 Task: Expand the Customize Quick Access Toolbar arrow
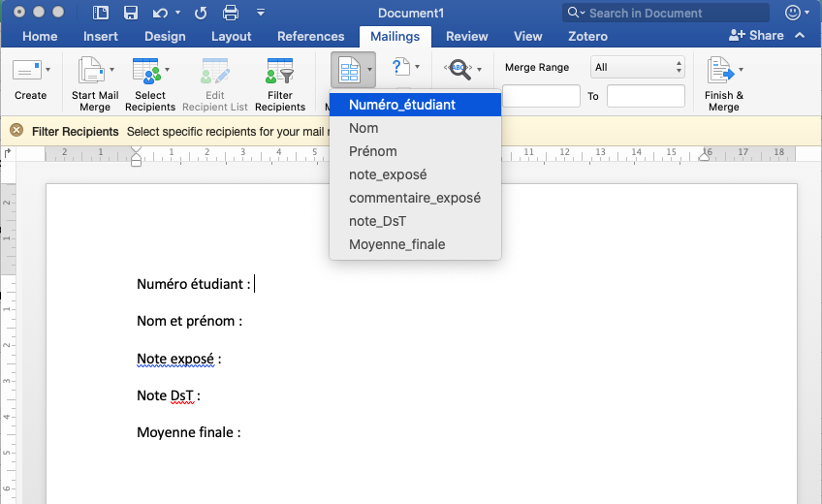(x=261, y=12)
